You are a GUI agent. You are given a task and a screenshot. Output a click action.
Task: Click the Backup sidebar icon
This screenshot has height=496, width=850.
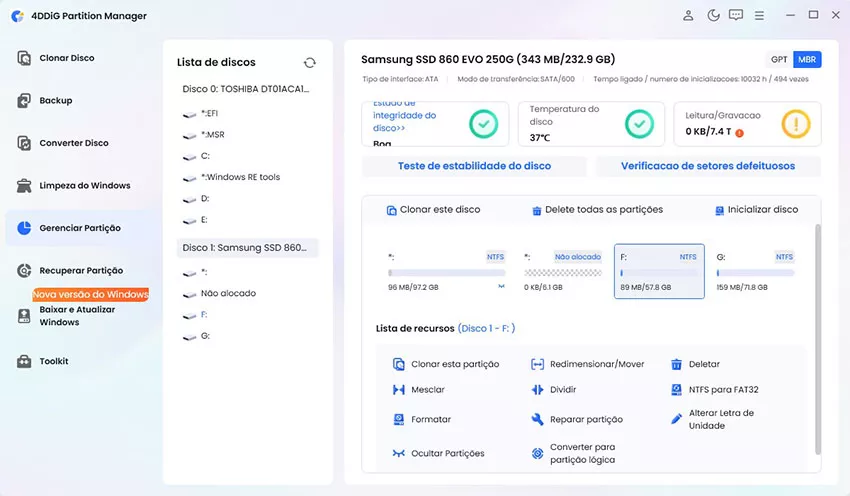click(x=24, y=100)
